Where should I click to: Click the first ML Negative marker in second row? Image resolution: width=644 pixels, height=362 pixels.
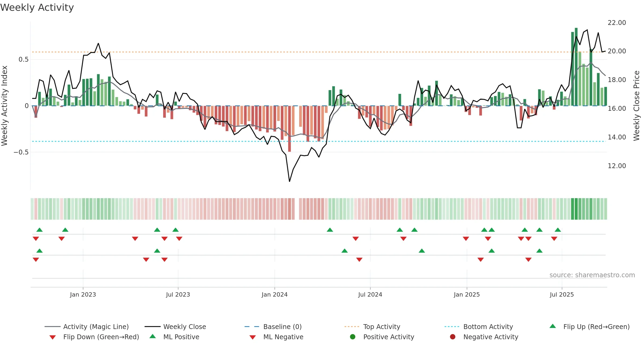(x=36, y=260)
